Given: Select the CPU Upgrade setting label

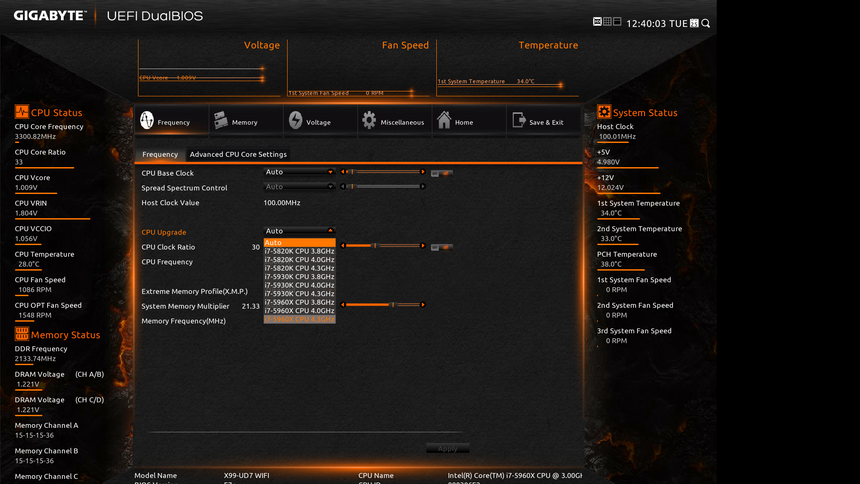Looking at the screenshot, I should click(163, 232).
